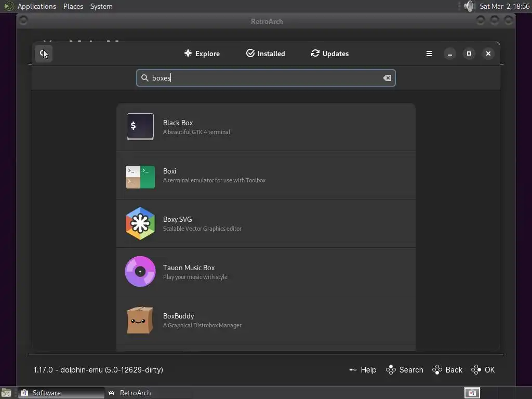Select the Boxi result title
Viewport: 532px width, 399px height.
(169, 171)
